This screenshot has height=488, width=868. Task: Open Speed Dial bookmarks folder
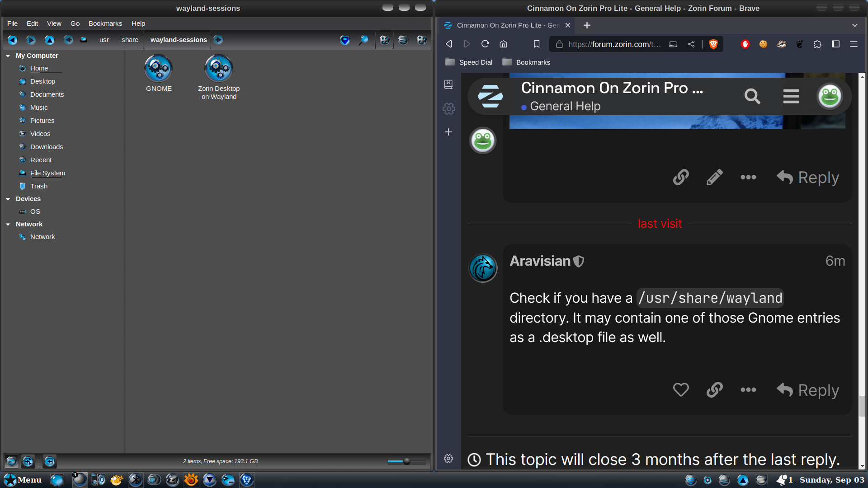click(469, 62)
